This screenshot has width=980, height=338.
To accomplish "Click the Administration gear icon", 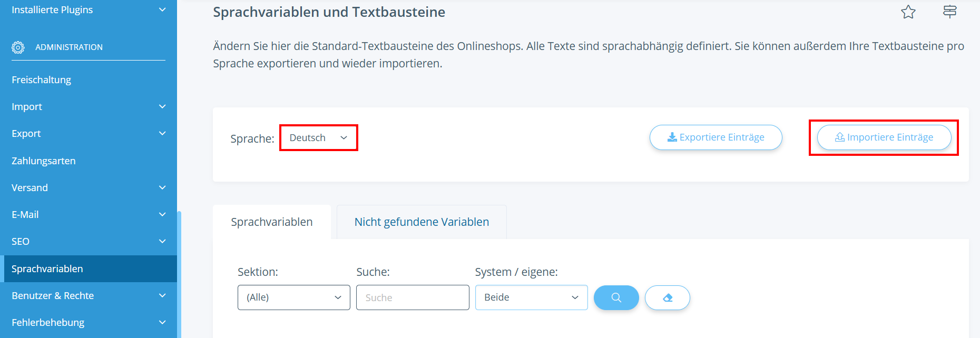I will click(x=18, y=47).
